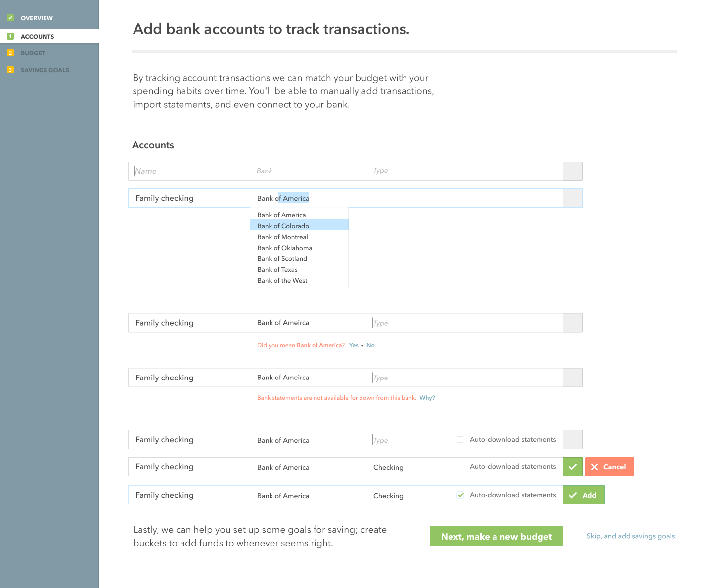Uncheck Auto-download statements in highlighted row
Image resolution: width=722 pixels, height=588 pixels.
[x=460, y=495]
